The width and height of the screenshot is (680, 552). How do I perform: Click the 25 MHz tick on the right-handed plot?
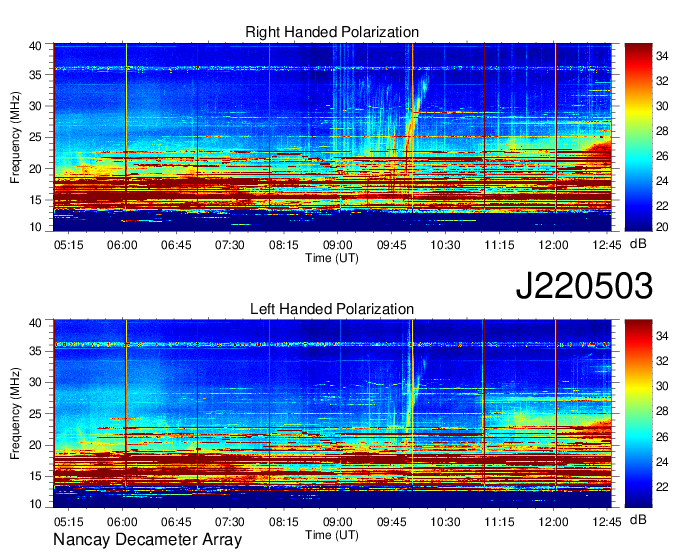click(36, 137)
